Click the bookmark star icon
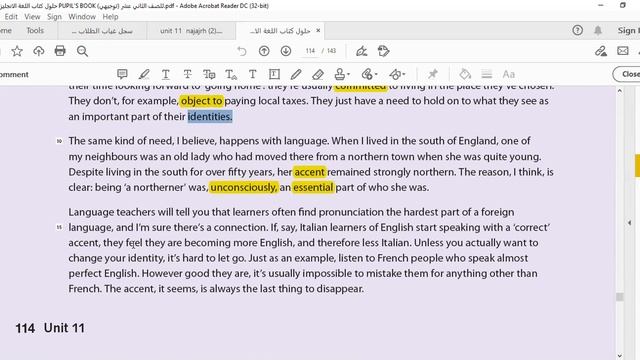640x360 pixels. coord(17,51)
